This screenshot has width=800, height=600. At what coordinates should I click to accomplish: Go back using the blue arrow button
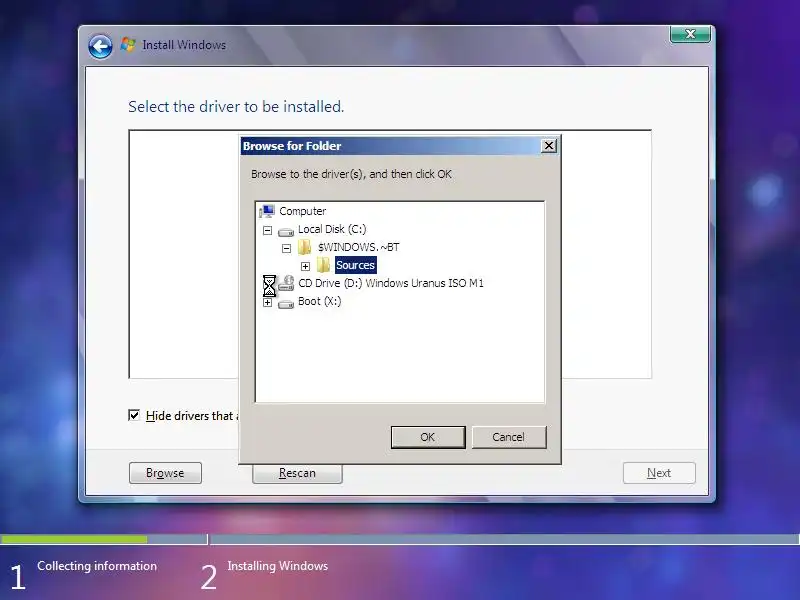(x=100, y=47)
